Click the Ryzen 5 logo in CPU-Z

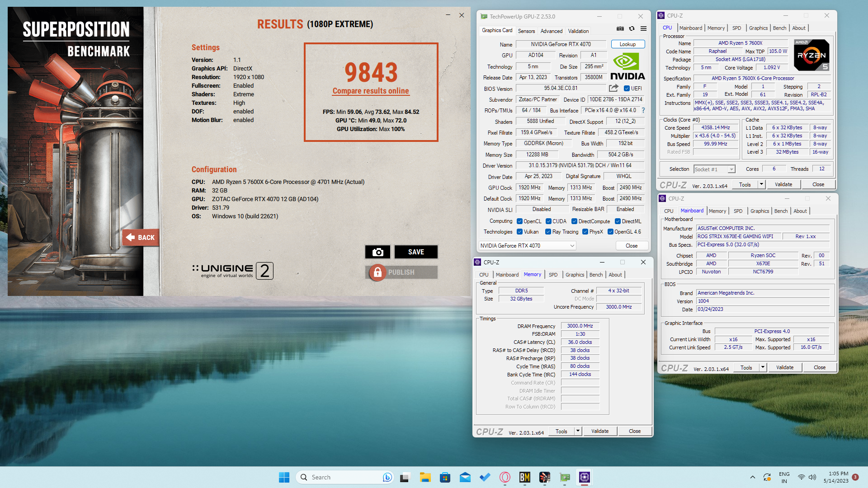[x=811, y=55]
